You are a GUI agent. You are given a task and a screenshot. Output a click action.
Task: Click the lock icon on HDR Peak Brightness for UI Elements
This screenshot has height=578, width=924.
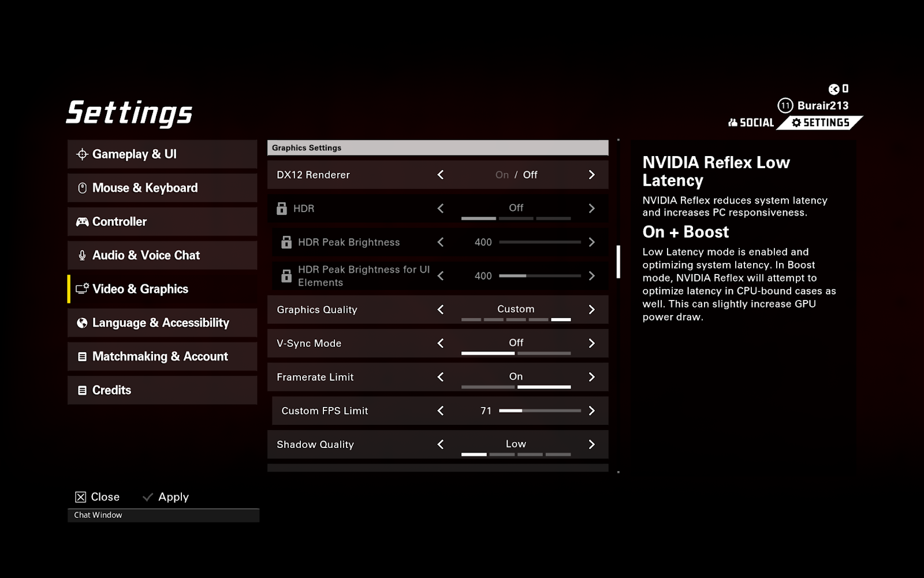[x=286, y=276]
